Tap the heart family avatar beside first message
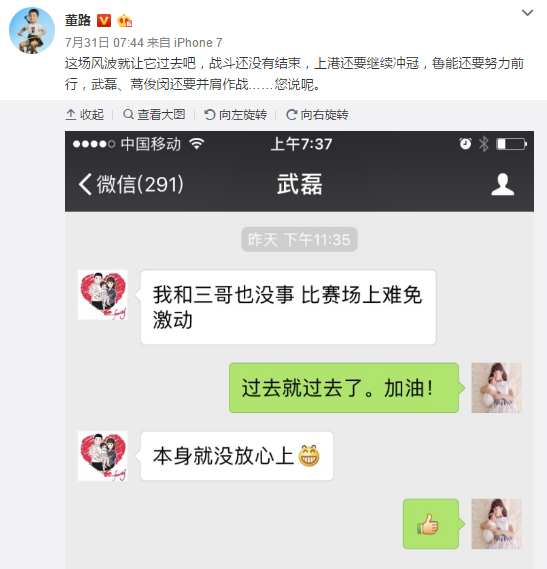Screen dimensions: 547x569 pos(102,295)
